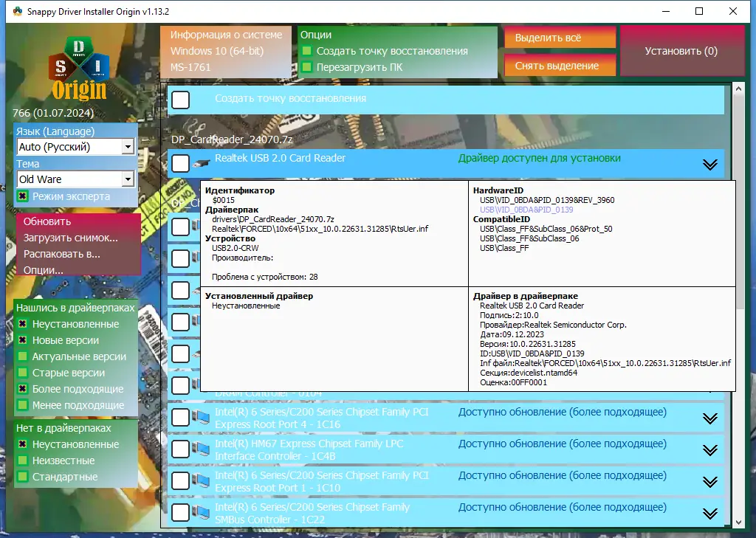Tick checkbox for Realtek USB 2.0 Card Reader
The image size is (756, 538).
point(180,163)
